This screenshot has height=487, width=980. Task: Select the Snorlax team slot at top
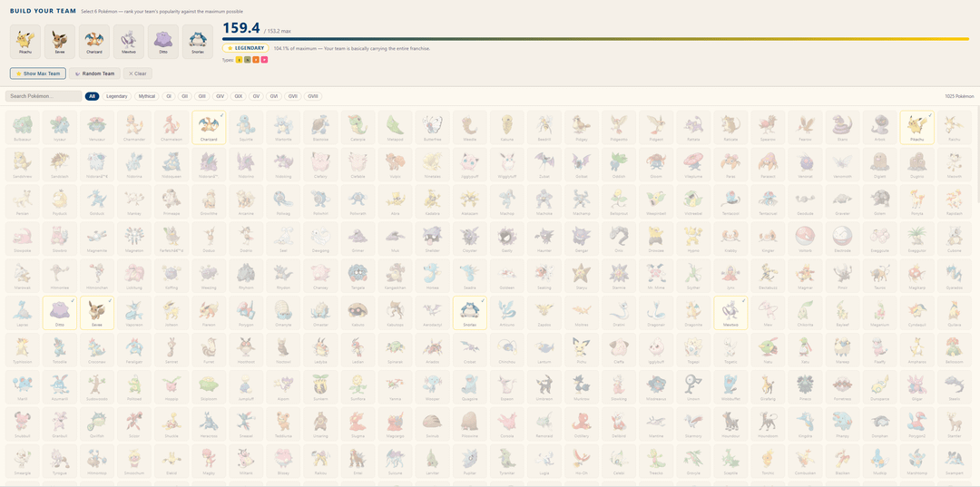click(199, 41)
